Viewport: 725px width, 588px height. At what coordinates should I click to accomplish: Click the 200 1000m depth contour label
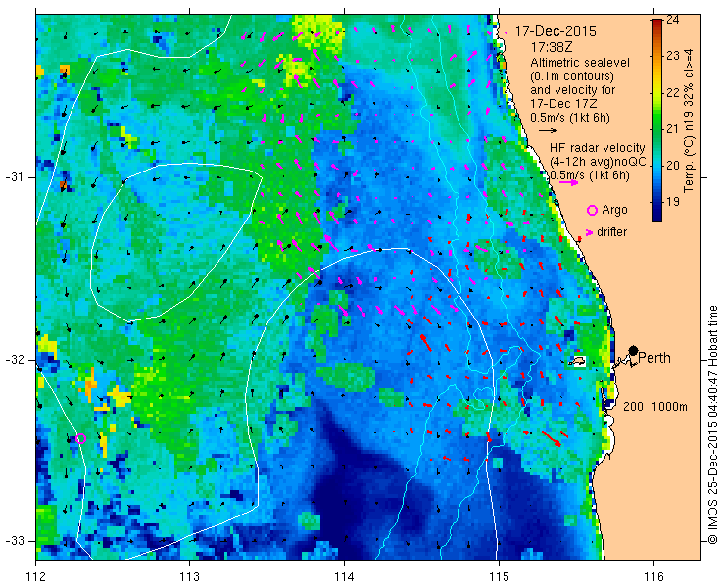[655, 407]
